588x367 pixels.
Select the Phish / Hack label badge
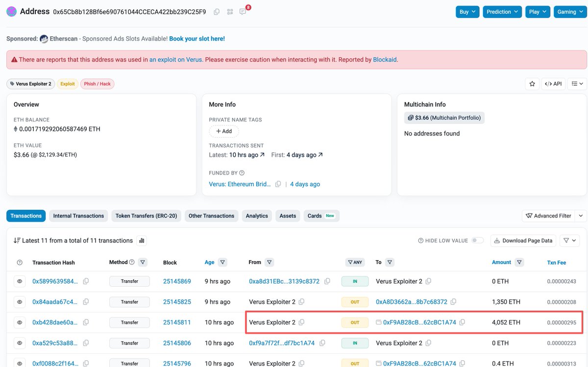[98, 84]
